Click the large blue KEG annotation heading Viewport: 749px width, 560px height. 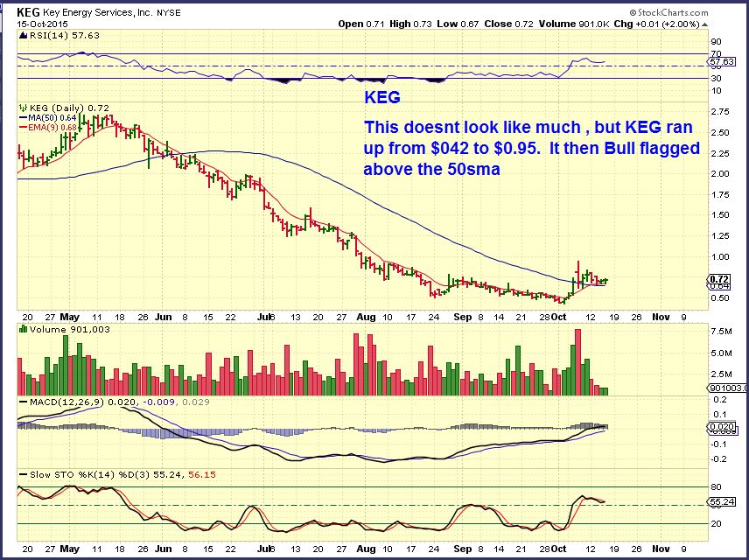382,97
